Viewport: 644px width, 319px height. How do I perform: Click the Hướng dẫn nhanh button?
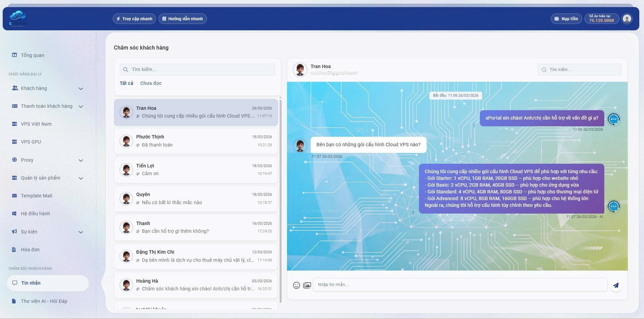[183, 19]
